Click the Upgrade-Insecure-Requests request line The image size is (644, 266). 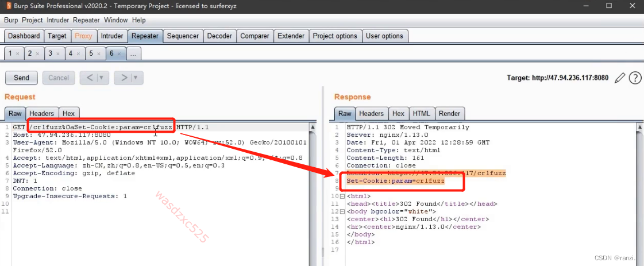[70, 196]
